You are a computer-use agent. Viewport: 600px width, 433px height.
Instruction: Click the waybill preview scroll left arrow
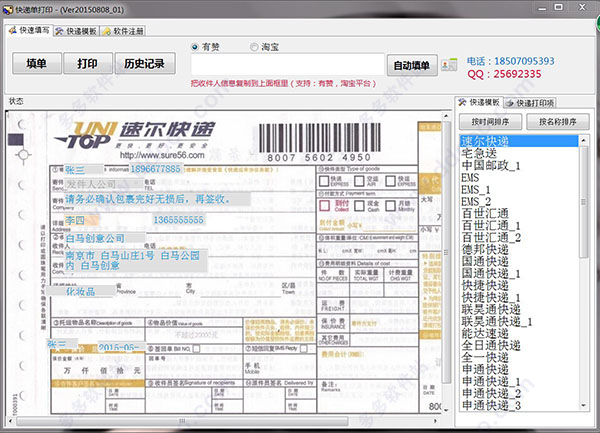[11, 421]
